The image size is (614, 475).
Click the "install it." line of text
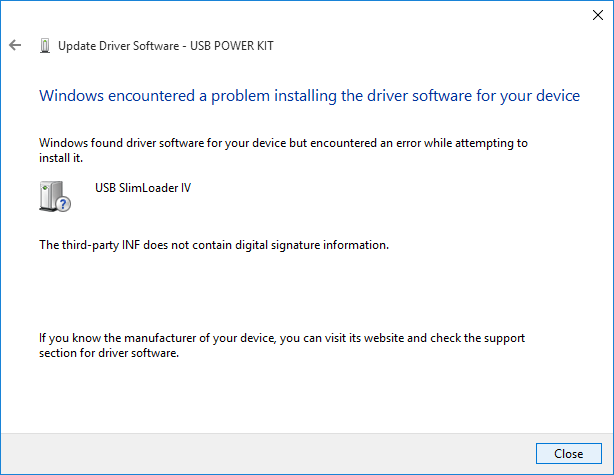tap(60, 158)
